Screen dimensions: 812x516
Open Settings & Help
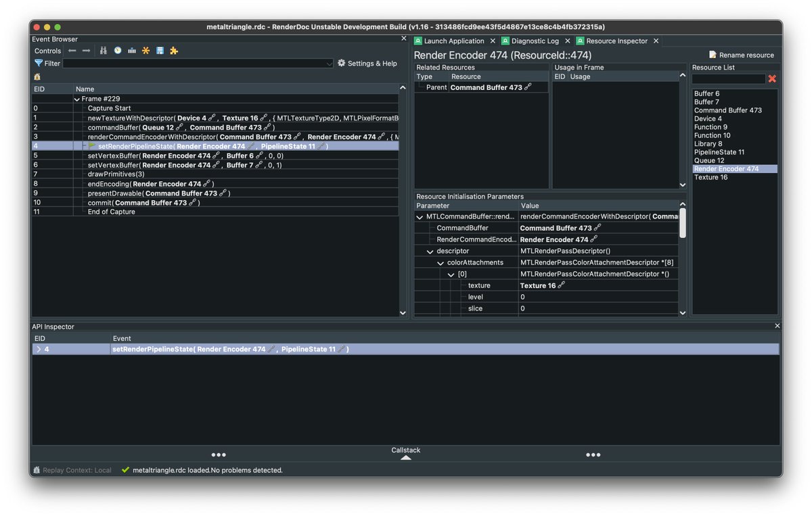[x=367, y=64]
